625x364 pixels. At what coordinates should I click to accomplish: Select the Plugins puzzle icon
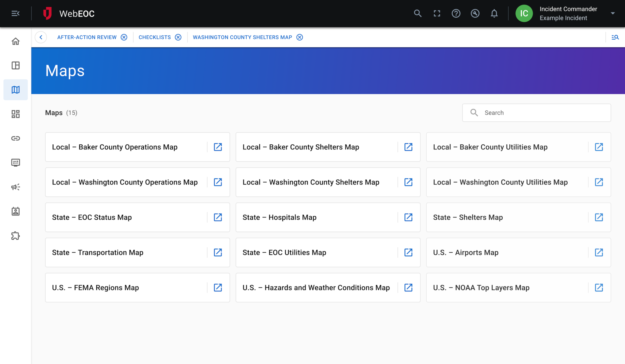15,236
